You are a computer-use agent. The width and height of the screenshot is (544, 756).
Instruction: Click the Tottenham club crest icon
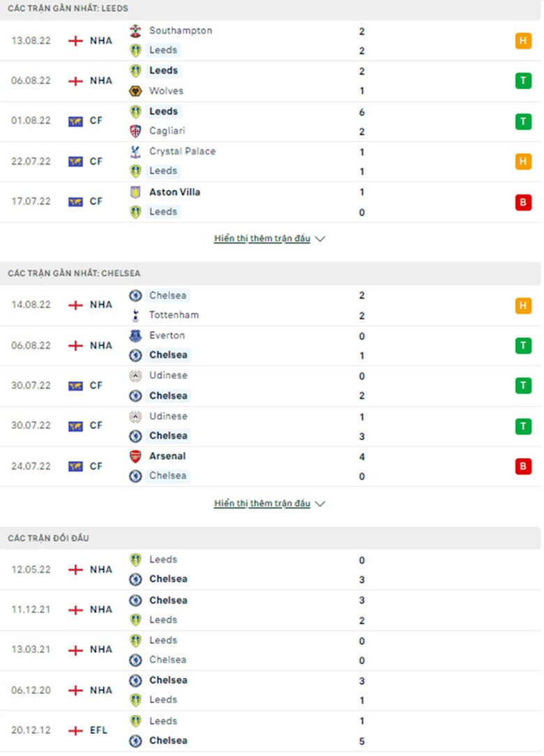click(x=135, y=315)
